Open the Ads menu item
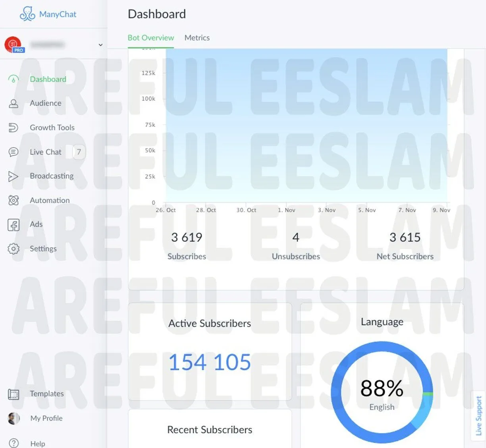This screenshot has height=448, width=486. point(36,224)
